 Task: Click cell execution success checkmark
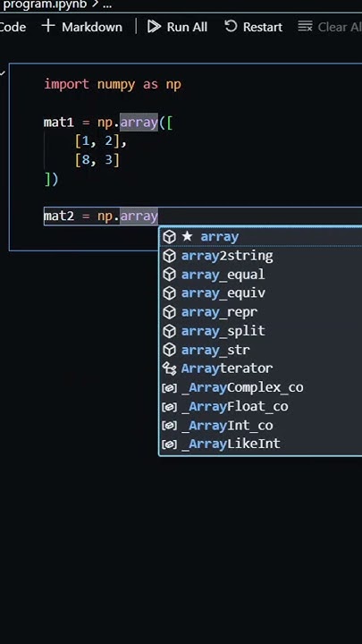click(3, 72)
